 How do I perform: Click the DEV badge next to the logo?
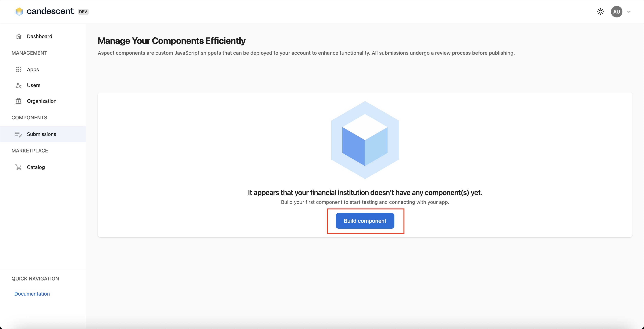(83, 11)
